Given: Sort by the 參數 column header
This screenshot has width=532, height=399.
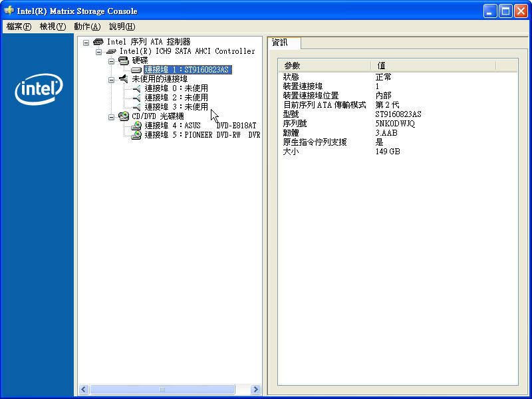Looking at the screenshot, I should click(324, 65).
